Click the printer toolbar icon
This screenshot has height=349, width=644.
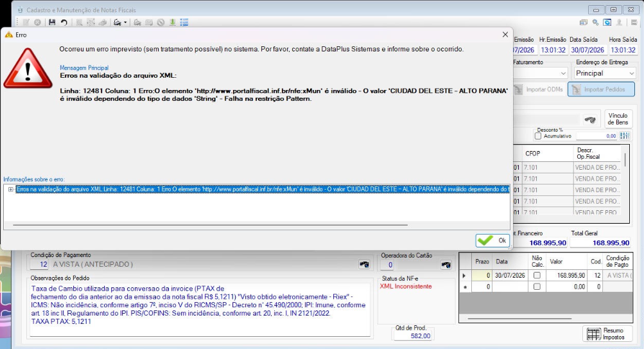(117, 22)
